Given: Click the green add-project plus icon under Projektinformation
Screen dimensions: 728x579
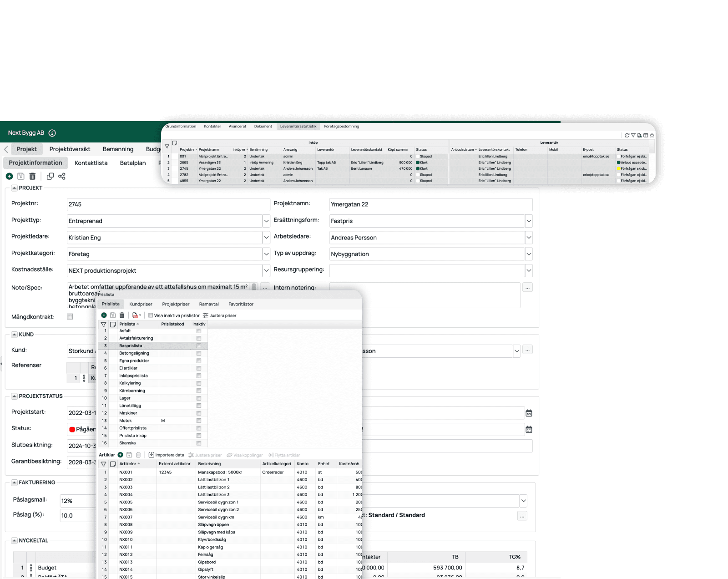Looking at the screenshot, I should pyautogui.click(x=9, y=176).
